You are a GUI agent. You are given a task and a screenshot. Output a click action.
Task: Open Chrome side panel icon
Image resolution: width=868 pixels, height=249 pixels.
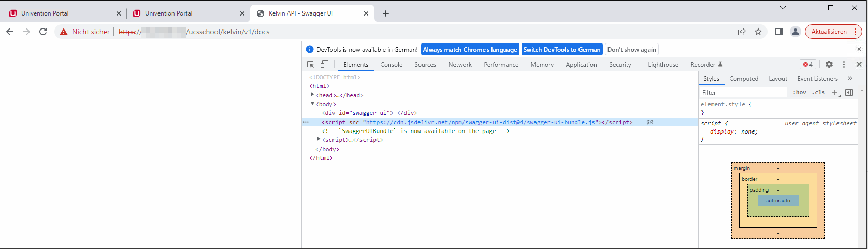(x=778, y=32)
